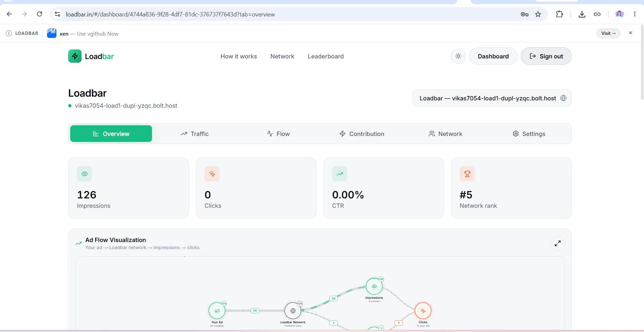Switch to the Flow tab

pyautogui.click(x=278, y=134)
